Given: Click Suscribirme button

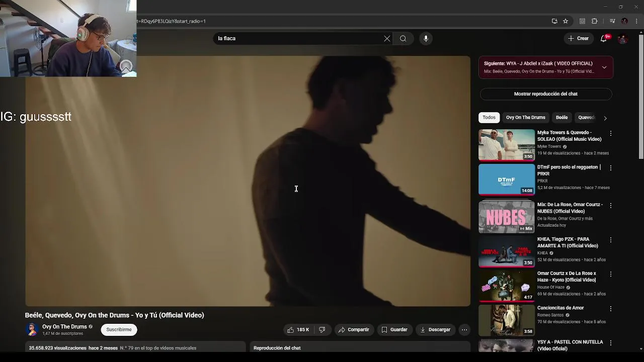Looking at the screenshot, I should coord(119,330).
